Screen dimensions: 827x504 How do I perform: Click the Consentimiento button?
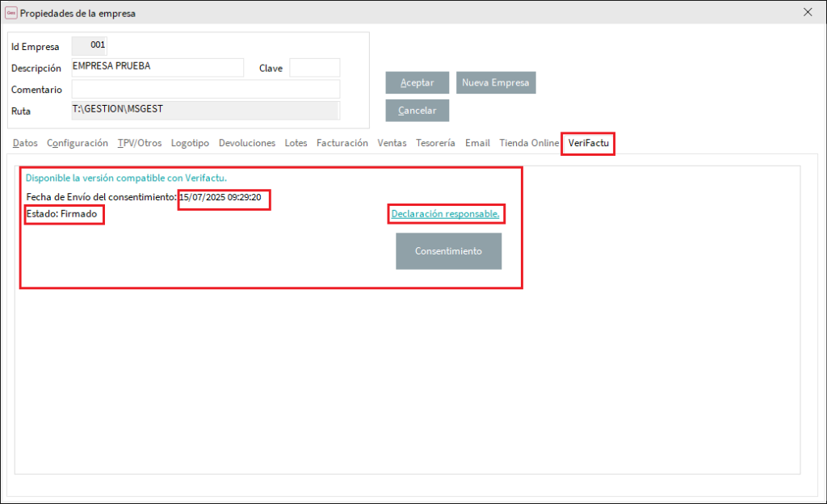[x=449, y=251]
